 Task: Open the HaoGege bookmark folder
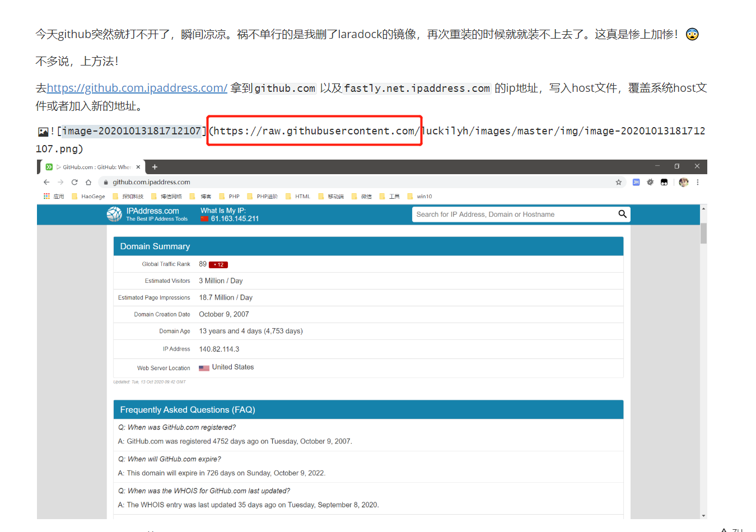[x=88, y=197]
